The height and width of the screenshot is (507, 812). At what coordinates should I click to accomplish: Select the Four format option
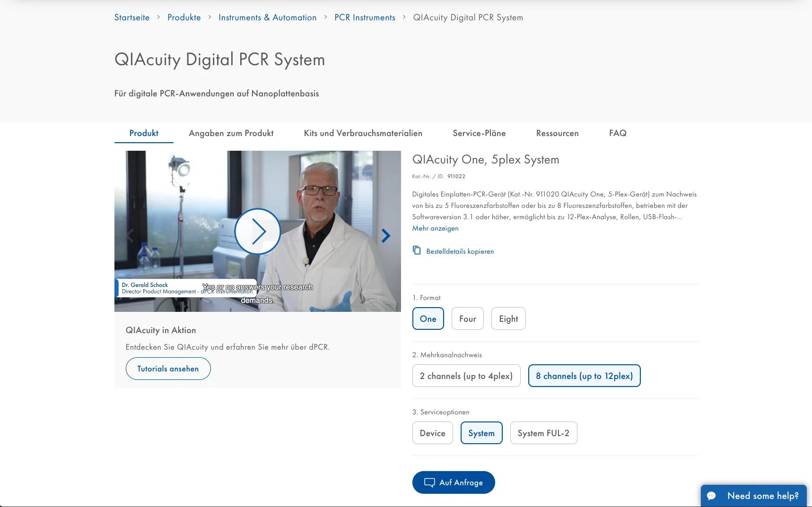(468, 318)
